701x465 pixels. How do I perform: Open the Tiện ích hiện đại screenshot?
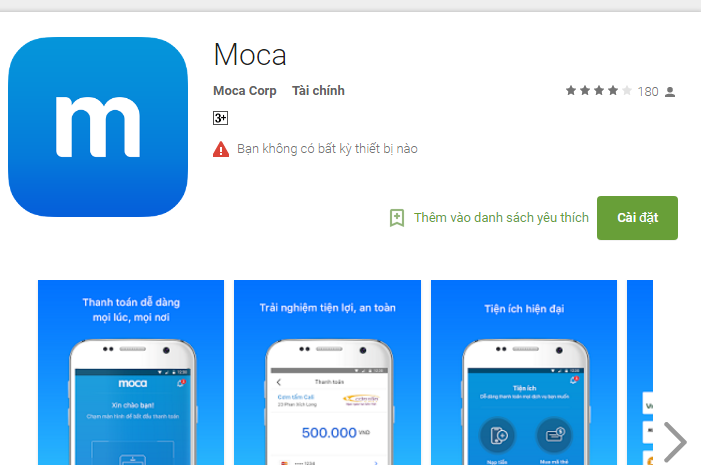pos(524,372)
